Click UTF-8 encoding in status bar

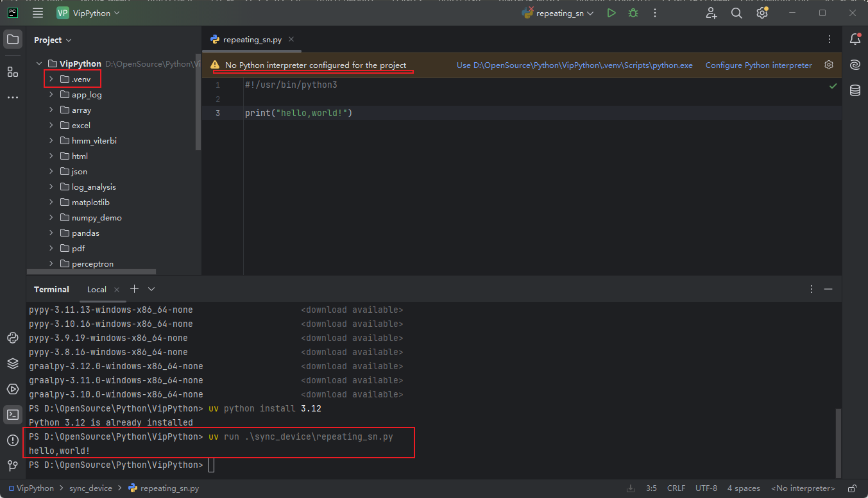(706, 488)
